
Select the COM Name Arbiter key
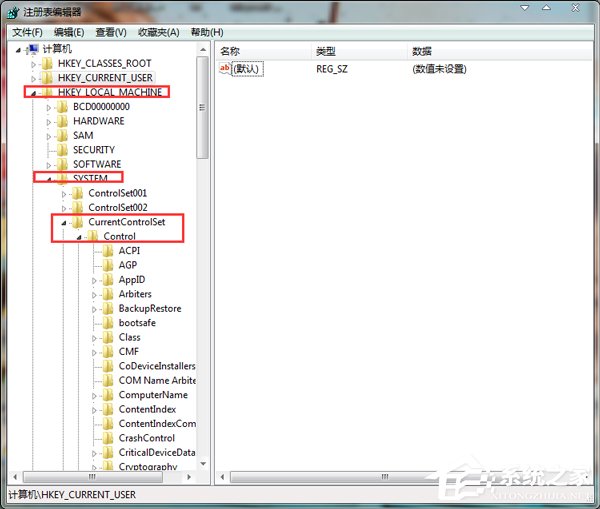click(x=157, y=380)
